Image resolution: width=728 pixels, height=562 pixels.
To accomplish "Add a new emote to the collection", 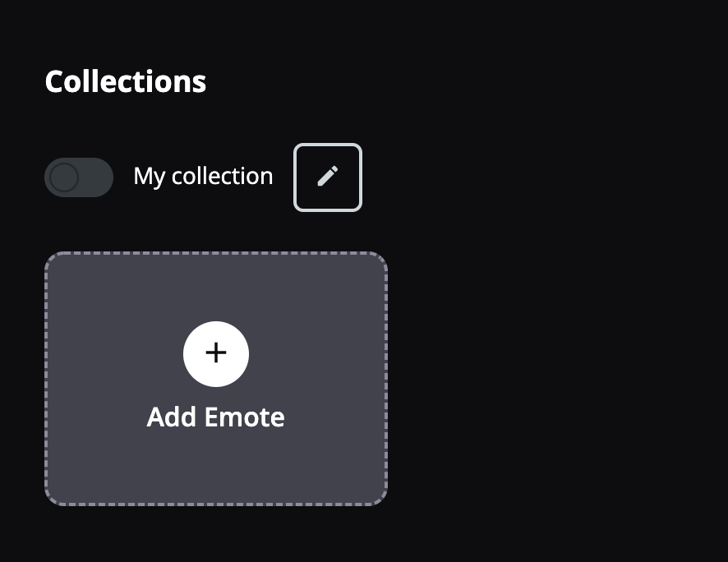I will coord(216,353).
